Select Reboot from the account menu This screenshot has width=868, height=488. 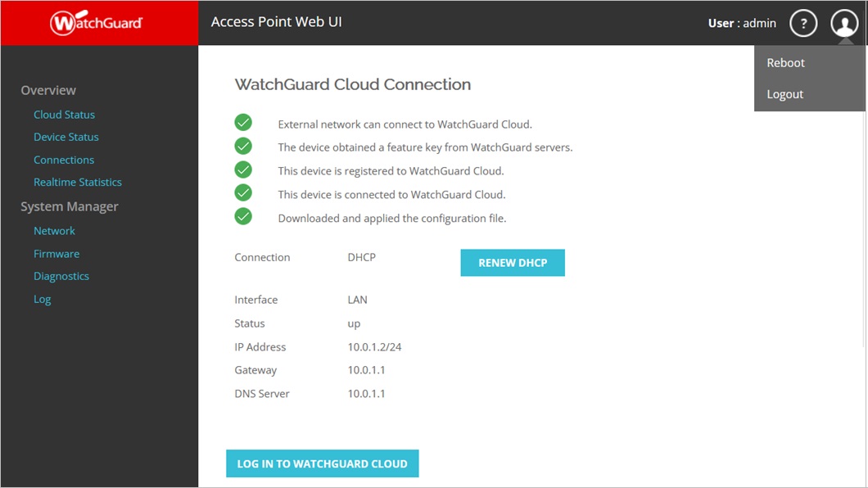coord(785,62)
